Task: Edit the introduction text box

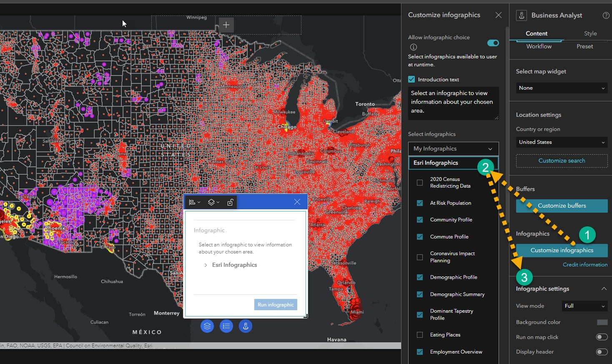Action: (x=453, y=103)
